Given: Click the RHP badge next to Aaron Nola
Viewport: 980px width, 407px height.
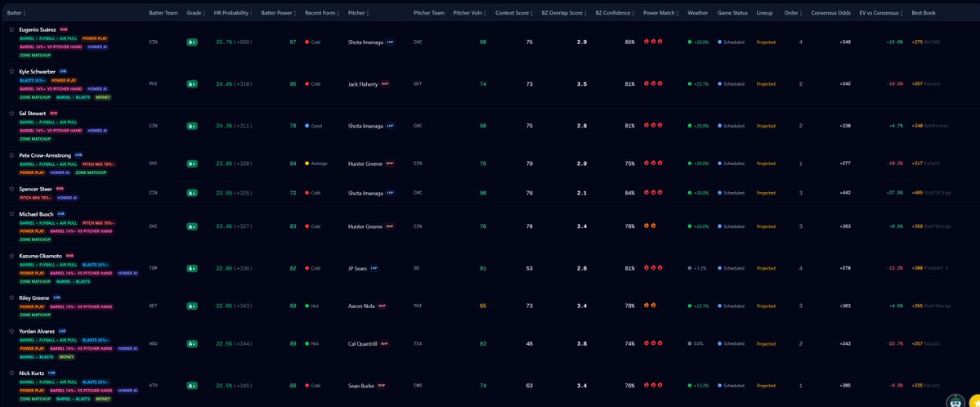Looking at the screenshot, I should point(382,306).
